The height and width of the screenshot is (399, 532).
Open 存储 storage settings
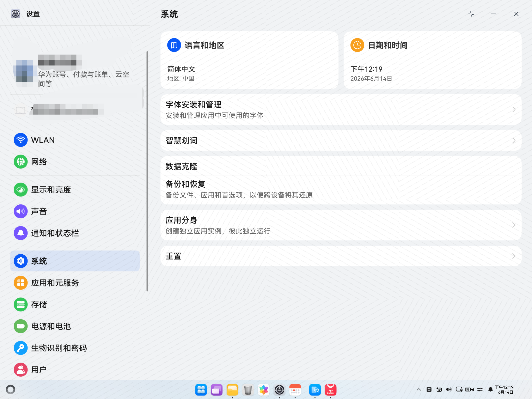pyautogui.click(x=75, y=304)
